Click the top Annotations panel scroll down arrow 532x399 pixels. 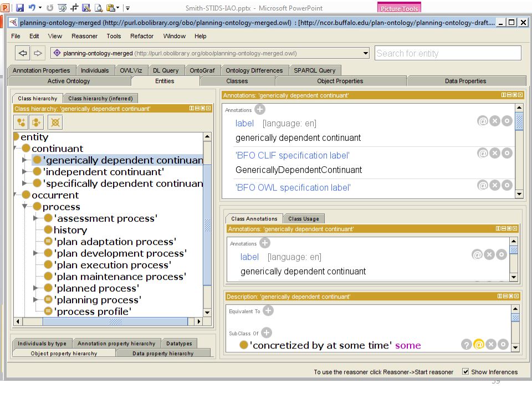519,194
